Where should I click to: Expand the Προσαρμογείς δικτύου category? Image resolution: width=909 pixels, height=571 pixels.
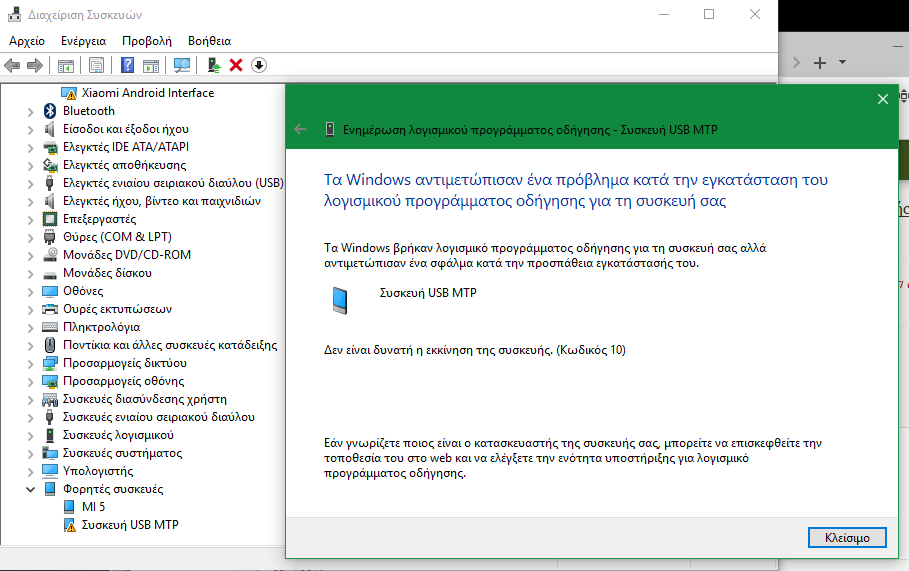tap(31, 363)
